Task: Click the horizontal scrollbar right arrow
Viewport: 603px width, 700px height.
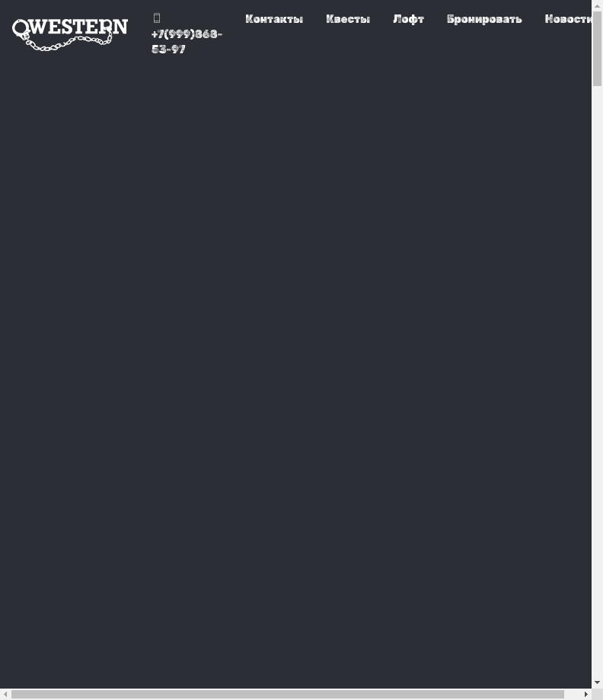Action: [x=586, y=694]
